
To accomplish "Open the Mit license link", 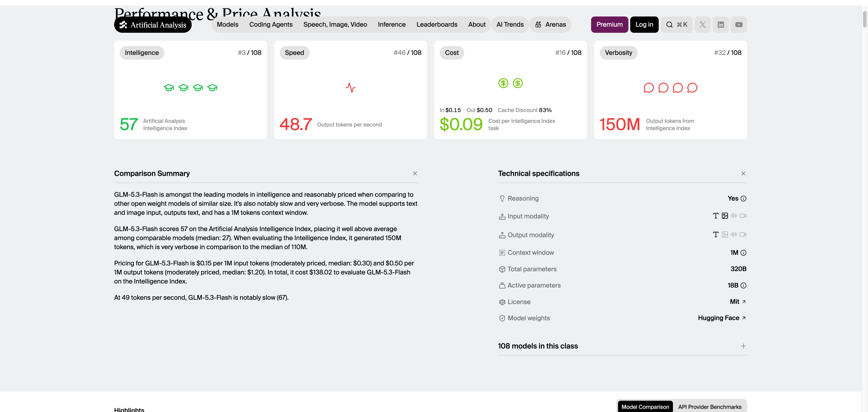I will pyautogui.click(x=738, y=302).
